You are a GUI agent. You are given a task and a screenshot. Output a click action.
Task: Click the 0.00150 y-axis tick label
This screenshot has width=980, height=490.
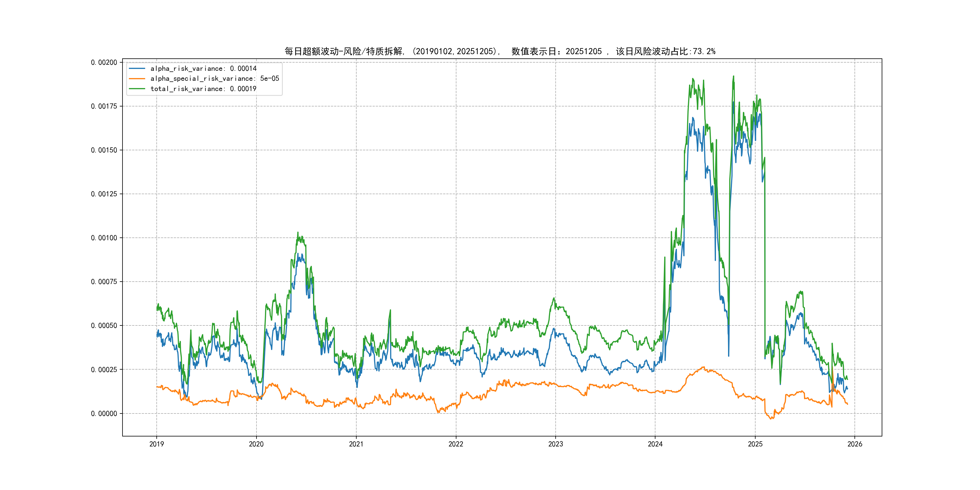coord(104,150)
